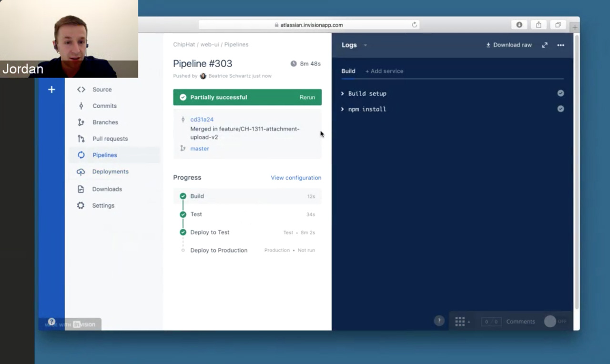Click View configuration link
The width and height of the screenshot is (610, 364).
coord(296,178)
